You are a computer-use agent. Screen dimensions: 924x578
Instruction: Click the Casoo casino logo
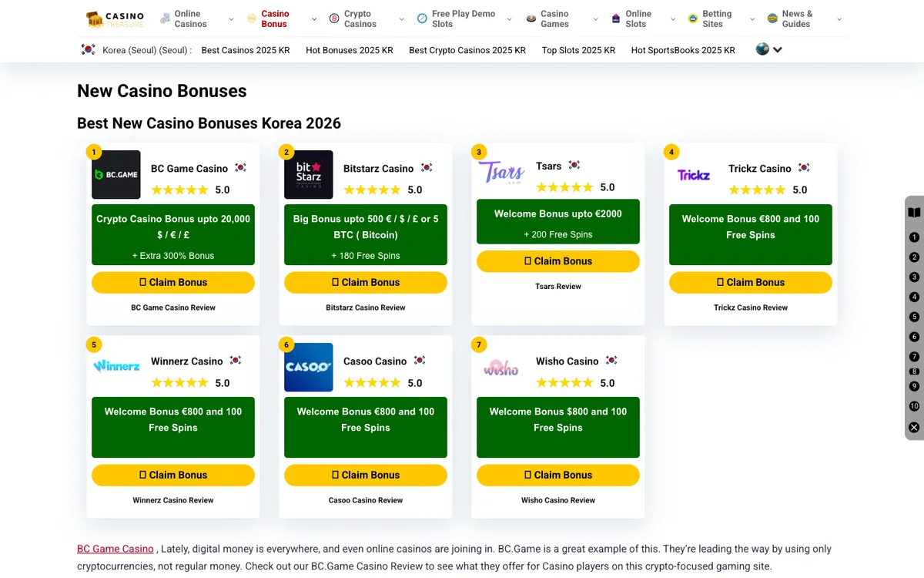(309, 367)
